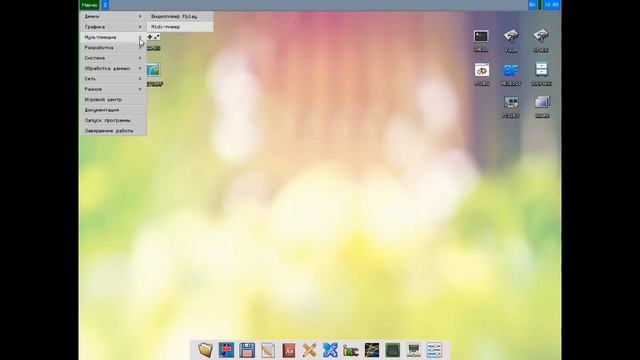Click the green Start menu button
Image resolution: width=640 pixels, height=360 pixels.
point(89,5)
